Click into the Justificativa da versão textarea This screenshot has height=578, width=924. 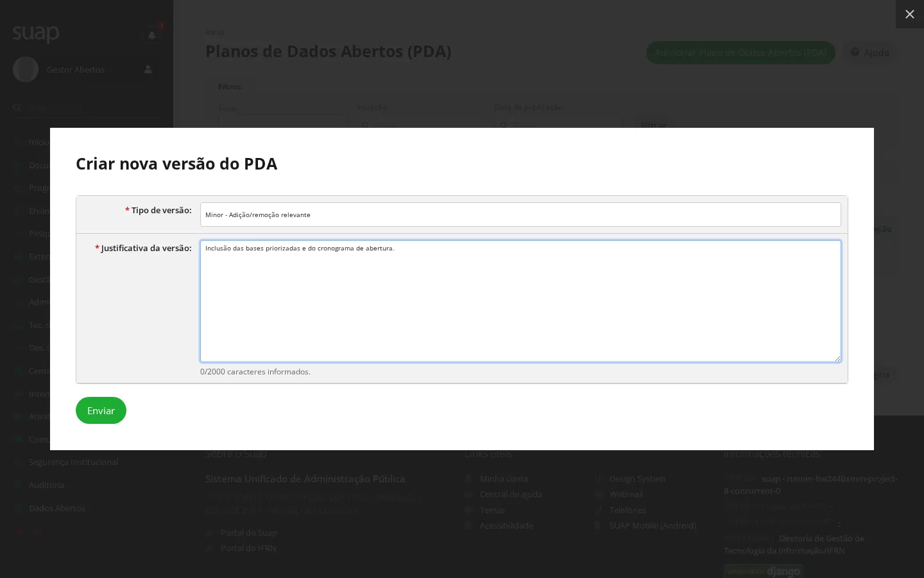(x=520, y=301)
